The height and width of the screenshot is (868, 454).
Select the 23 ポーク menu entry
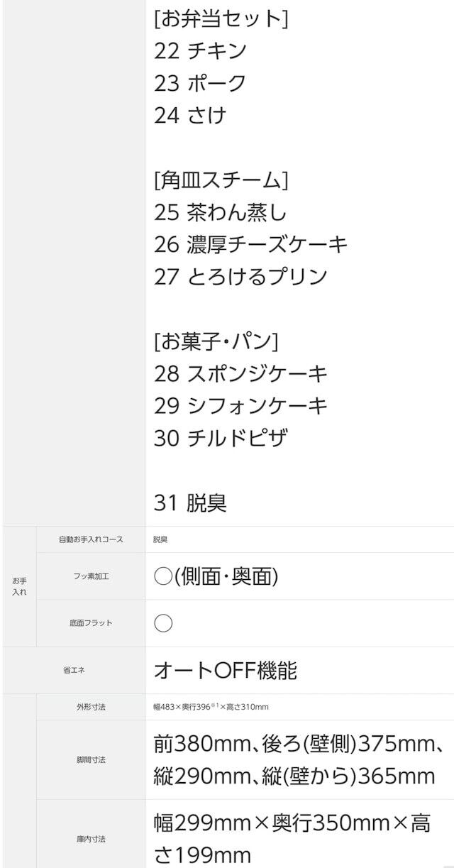coord(200,83)
